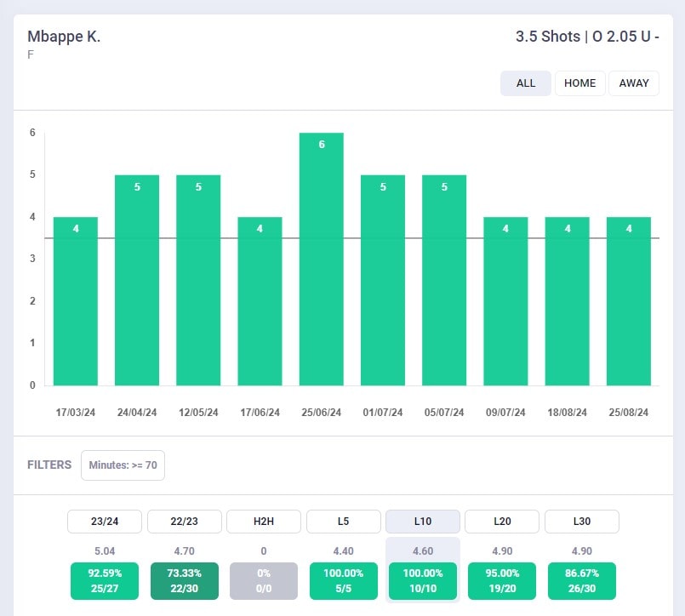This screenshot has width=685, height=616.
Task: Choose the L10 sample tab
Action: tap(423, 522)
